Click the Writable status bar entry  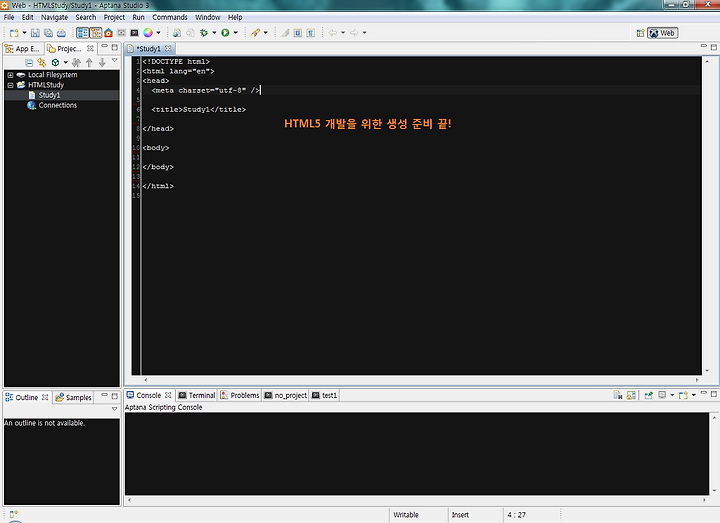[x=406, y=515]
